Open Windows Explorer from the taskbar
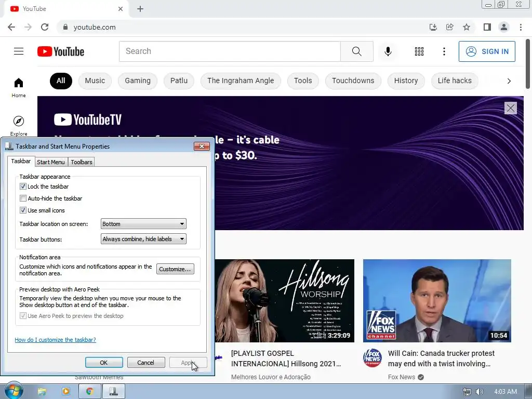This screenshot has width=532, height=399. pos(42,392)
